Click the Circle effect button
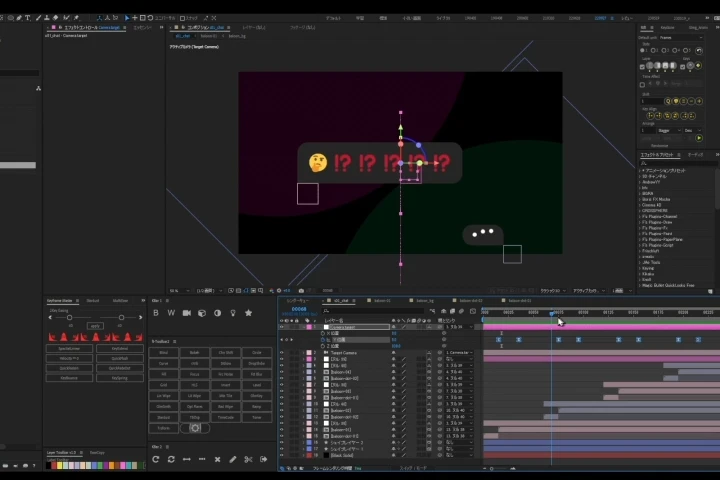The height and width of the screenshot is (480, 720). click(x=257, y=353)
